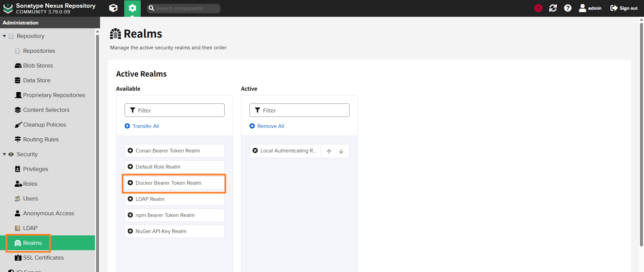Screen dimensions: 644x272
Task: Open Content Selectors in the sidebar
Action: pos(46,110)
